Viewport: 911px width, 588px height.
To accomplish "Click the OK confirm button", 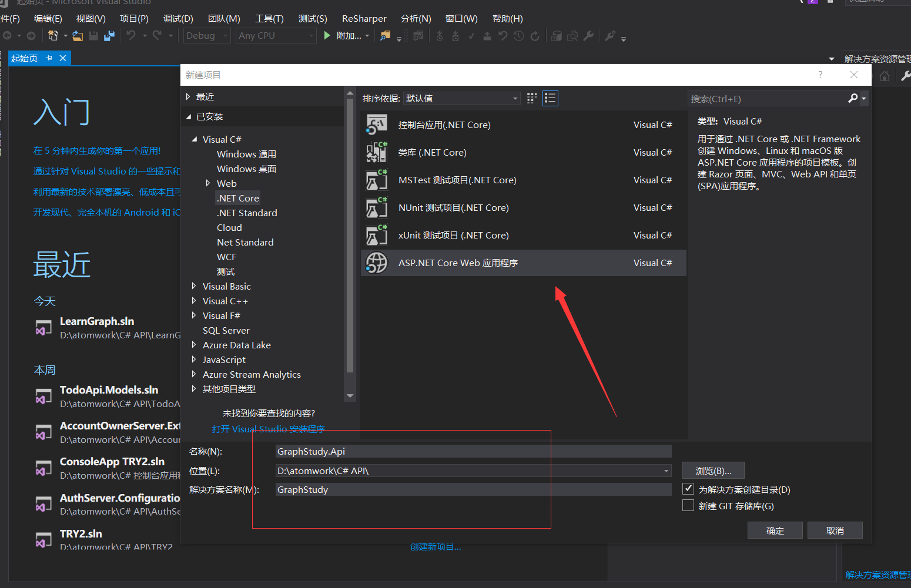I will click(775, 530).
